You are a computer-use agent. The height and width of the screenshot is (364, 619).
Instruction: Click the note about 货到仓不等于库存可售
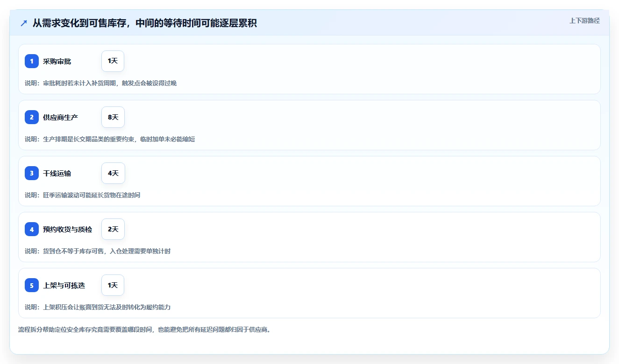98,251
